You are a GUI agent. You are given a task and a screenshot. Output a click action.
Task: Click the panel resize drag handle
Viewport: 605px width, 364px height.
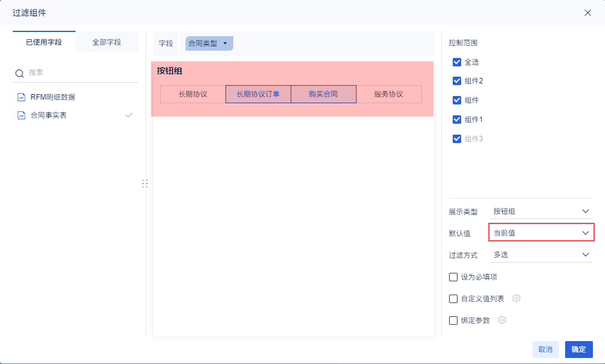click(144, 183)
